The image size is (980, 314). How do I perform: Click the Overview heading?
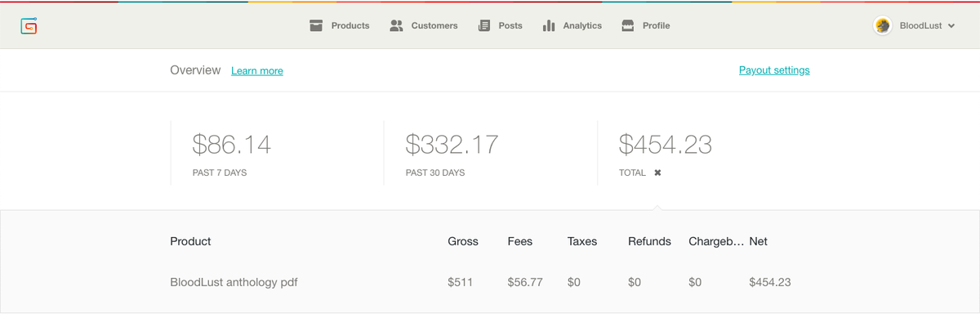(195, 70)
